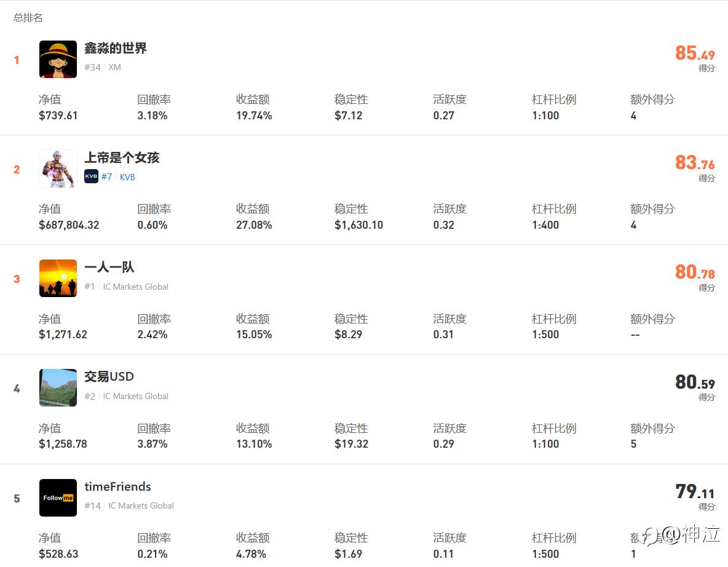728x567 pixels.
Task: Click the KVB broker badge icon
Action: click(91, 176)
